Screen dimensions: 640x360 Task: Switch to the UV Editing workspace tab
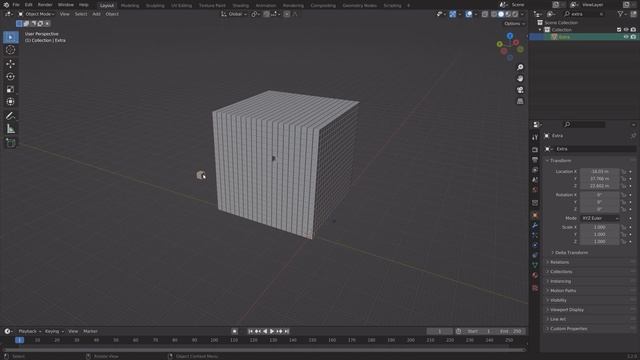click(182, 5)
